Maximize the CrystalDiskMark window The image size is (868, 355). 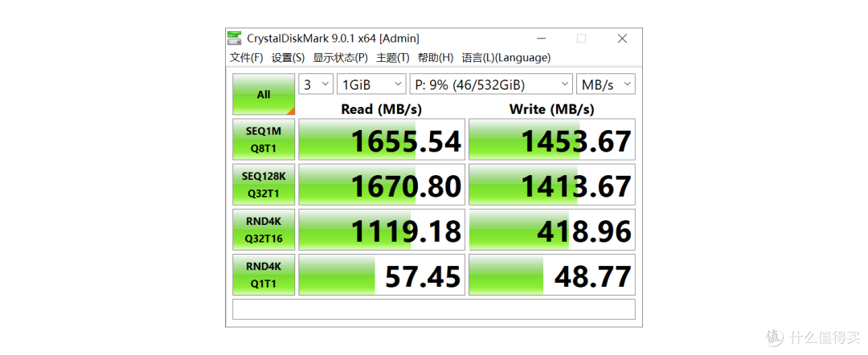coord(581,39)
